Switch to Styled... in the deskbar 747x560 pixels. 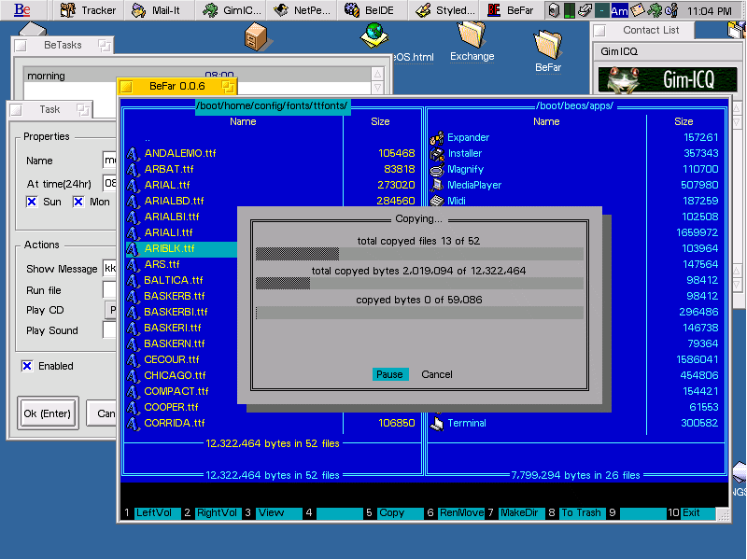click(x=444, y=10)
